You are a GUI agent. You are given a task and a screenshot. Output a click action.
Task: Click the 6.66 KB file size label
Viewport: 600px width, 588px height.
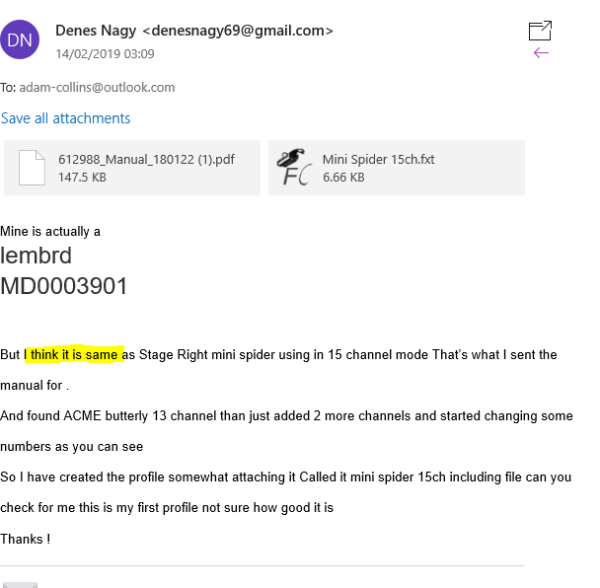pos(344,177)
